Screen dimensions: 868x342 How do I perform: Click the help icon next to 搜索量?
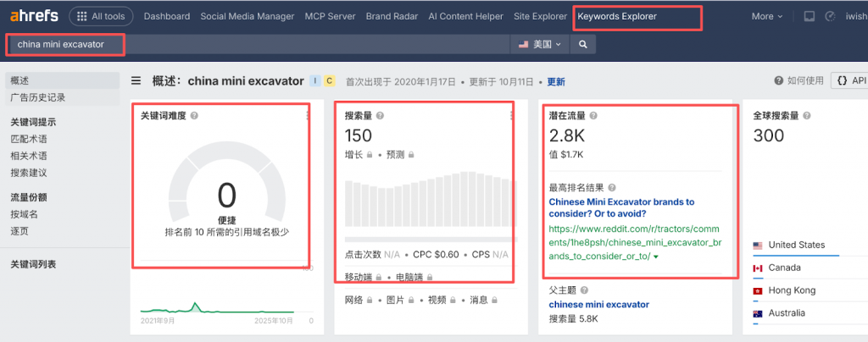[380, 116]
